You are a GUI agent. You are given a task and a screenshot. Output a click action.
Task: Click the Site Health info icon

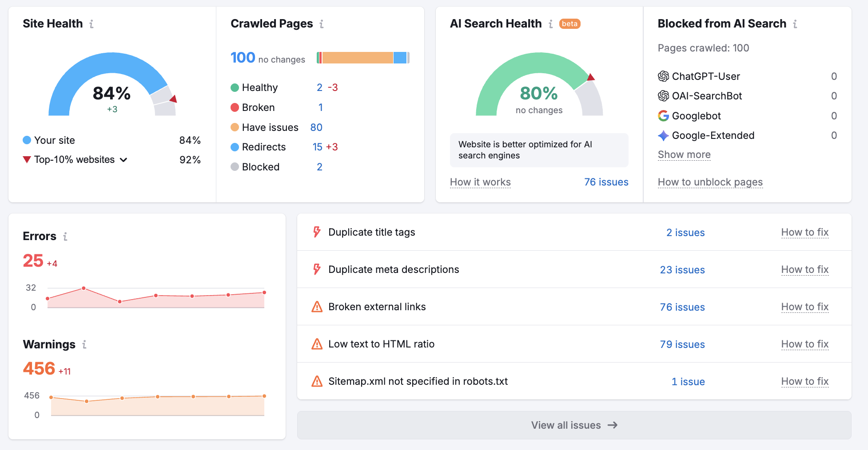[x=92, y=24]
